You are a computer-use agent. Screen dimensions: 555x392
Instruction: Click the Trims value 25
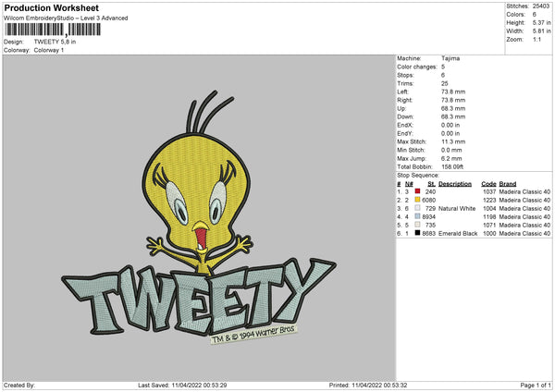point(445,83)
